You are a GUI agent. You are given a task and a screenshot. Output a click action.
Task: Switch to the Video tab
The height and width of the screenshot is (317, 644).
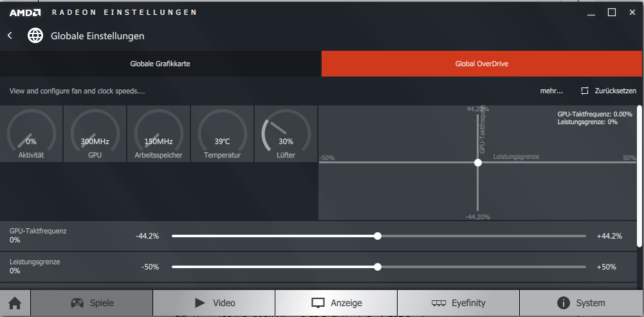(x=214, y=303)
